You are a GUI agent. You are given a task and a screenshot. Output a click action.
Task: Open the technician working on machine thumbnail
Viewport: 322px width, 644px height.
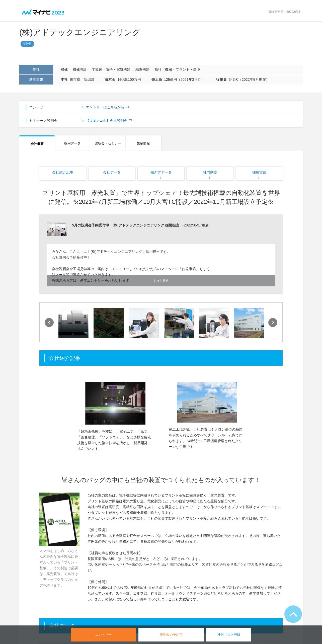tap(179, 323)
